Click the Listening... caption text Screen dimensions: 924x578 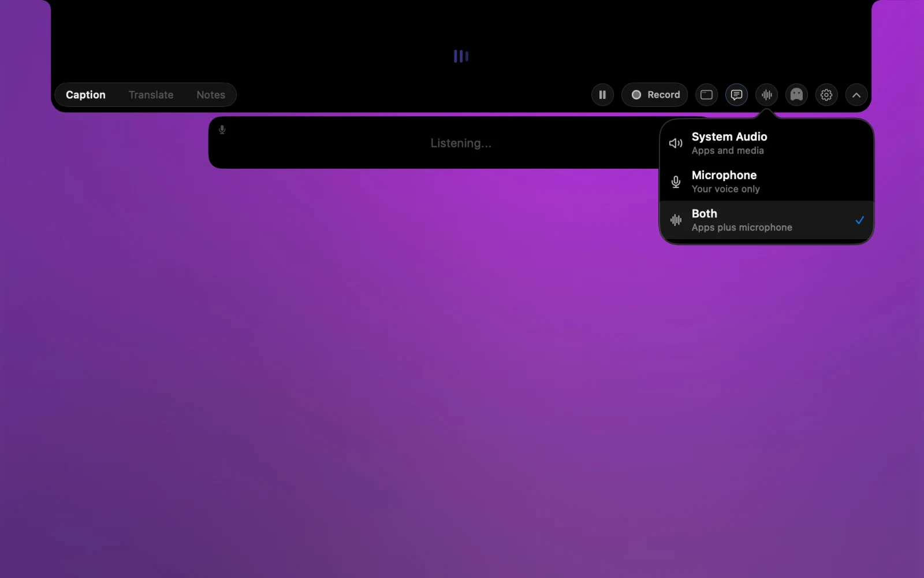tap(461, 143)
